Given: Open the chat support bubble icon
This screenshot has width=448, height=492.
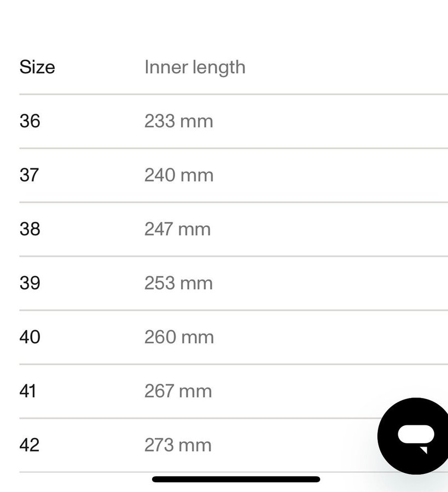Looking at the screenshot, I should coord(415,435).
